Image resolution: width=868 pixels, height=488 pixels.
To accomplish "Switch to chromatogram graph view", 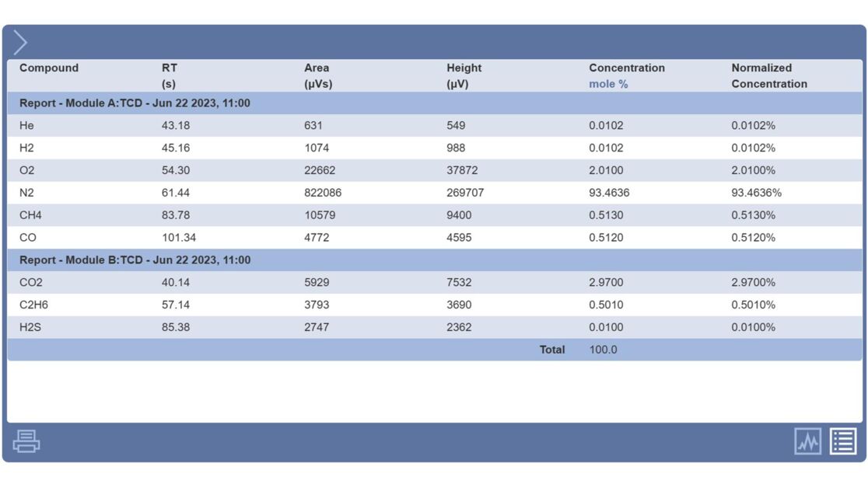I will 807,441.
